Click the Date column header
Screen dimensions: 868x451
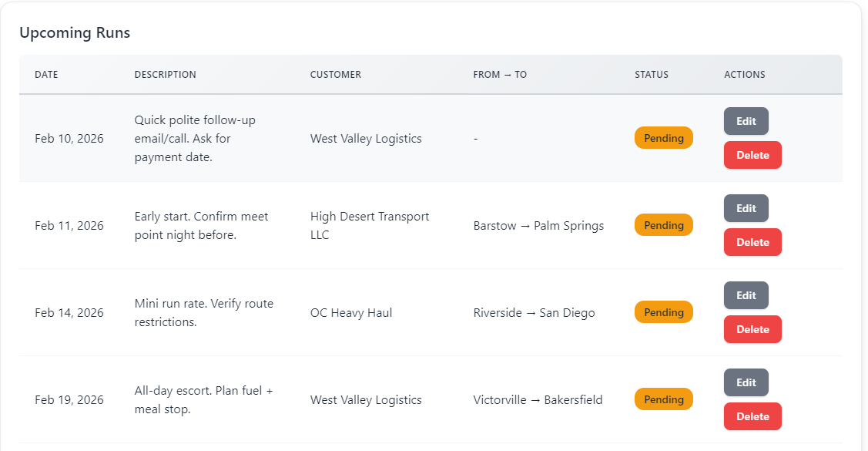(x=46, y=75)
